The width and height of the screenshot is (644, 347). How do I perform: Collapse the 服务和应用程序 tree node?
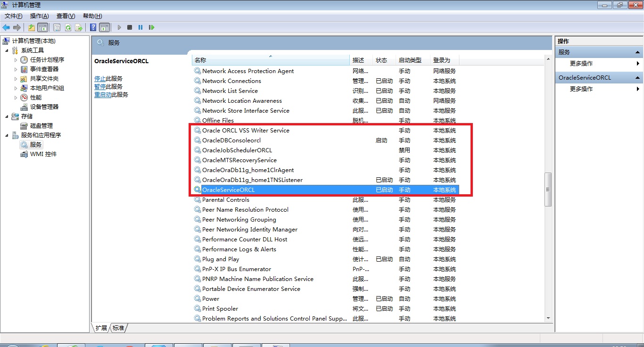pos(7,135)
